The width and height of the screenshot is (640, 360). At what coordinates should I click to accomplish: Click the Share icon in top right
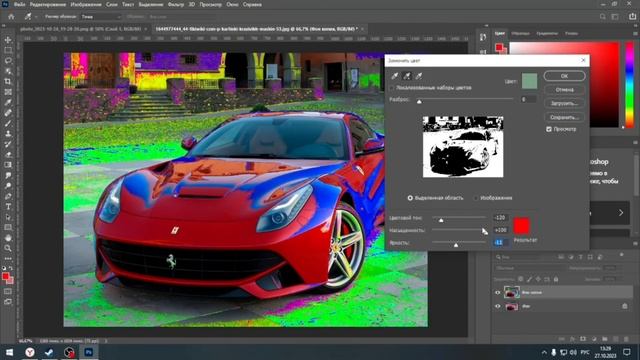tap(632, 17)
